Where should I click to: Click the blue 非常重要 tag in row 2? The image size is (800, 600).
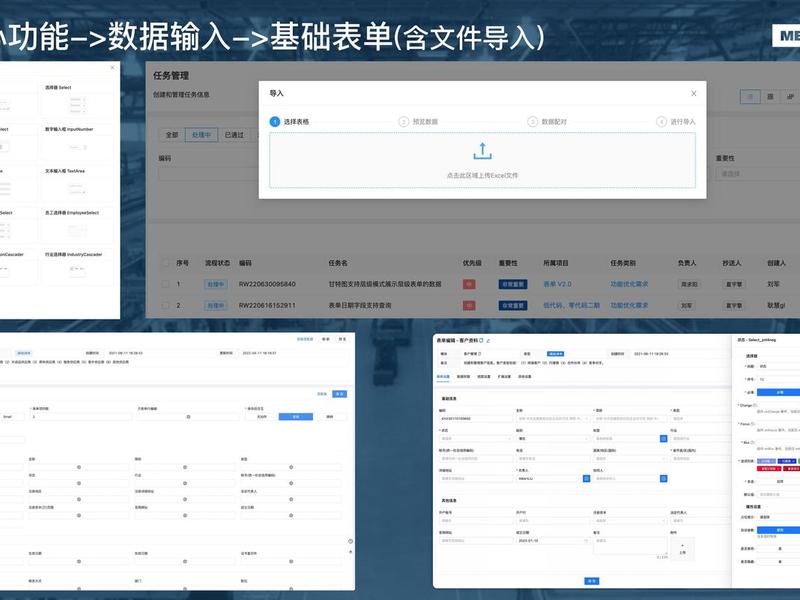point(513,306)
